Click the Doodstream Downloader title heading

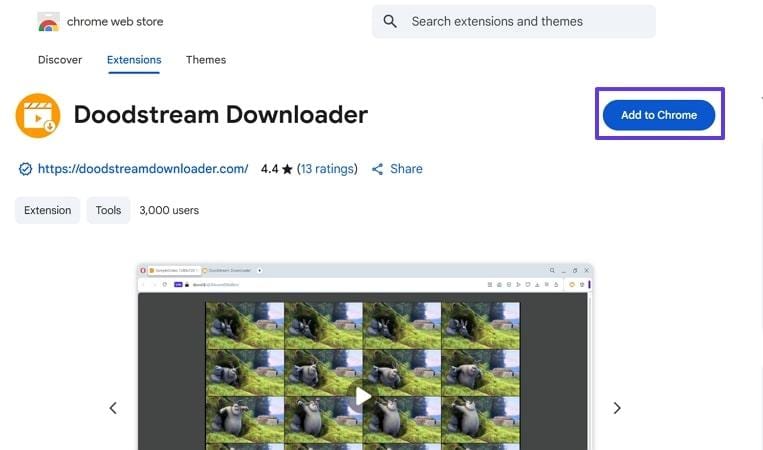click(220, 115)
